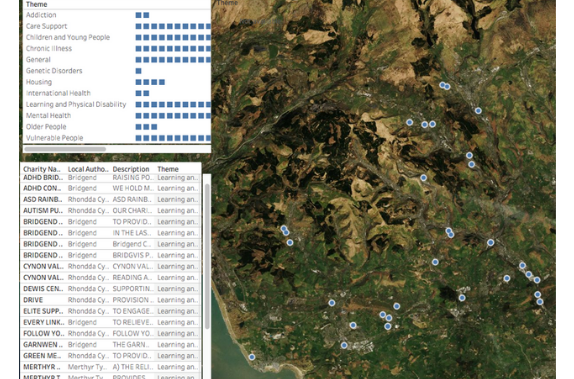Viewport: 574px width, 379px height.
Task: Click the map marker near the coastline
Action: (x=252, y=357)
